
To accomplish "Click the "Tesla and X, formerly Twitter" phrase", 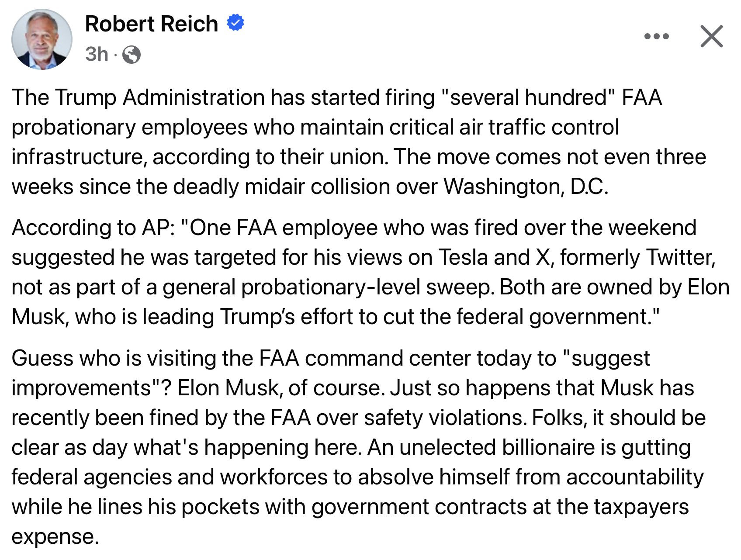I will 577,257.
